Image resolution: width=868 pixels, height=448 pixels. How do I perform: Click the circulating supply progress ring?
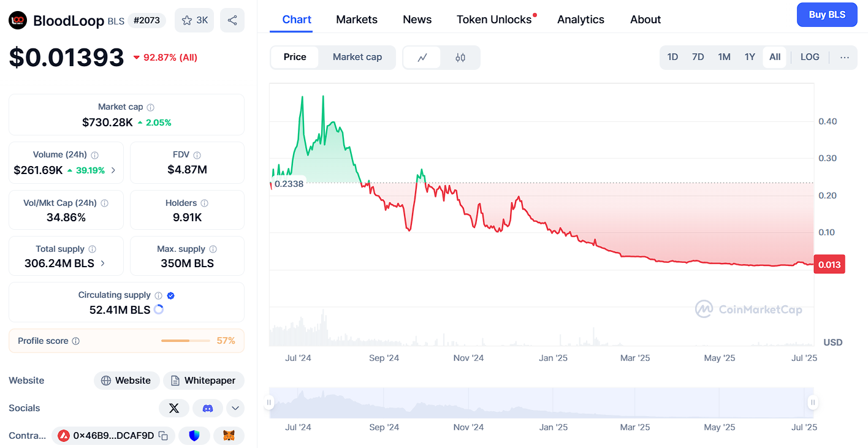(159, 309)
